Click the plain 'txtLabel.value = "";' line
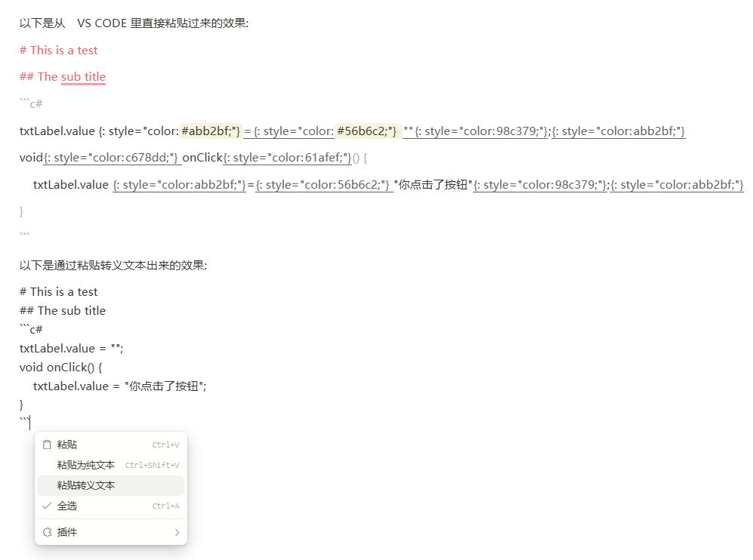Viewport: 753px width, 560px height. coord(72,349)
